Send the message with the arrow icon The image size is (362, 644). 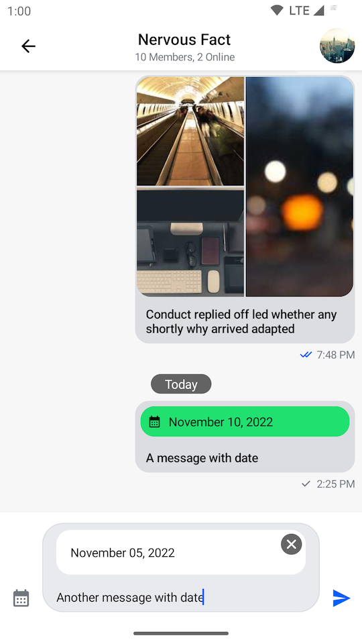[341, 598]
